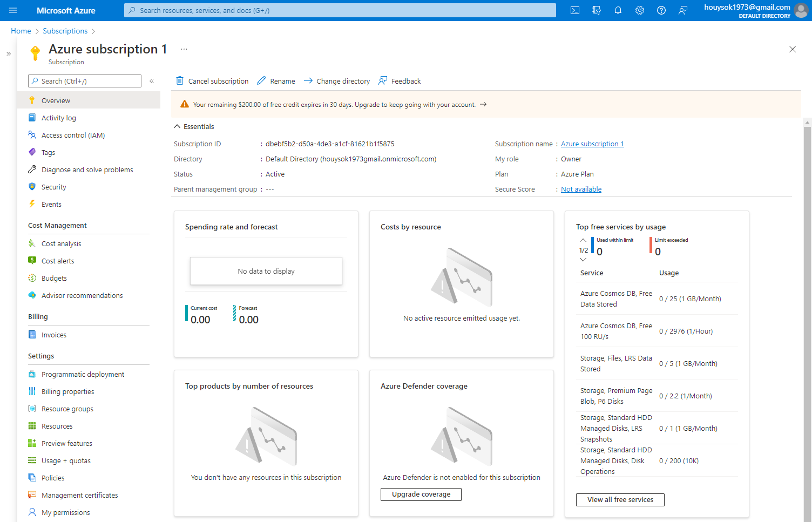This screenshot has width=812, height=522.
Task: Open the Directory + subscription filter
Action: click(x=597, y=10)
